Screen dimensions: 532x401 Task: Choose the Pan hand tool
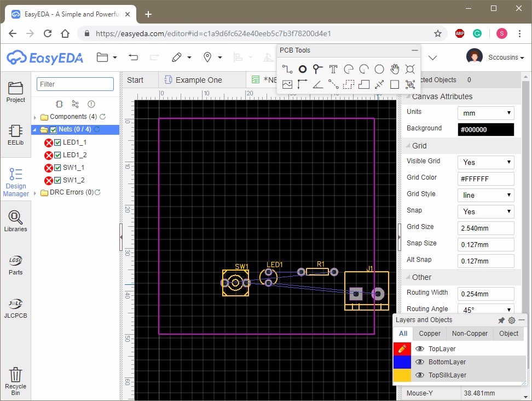click(x=395, y=69)
